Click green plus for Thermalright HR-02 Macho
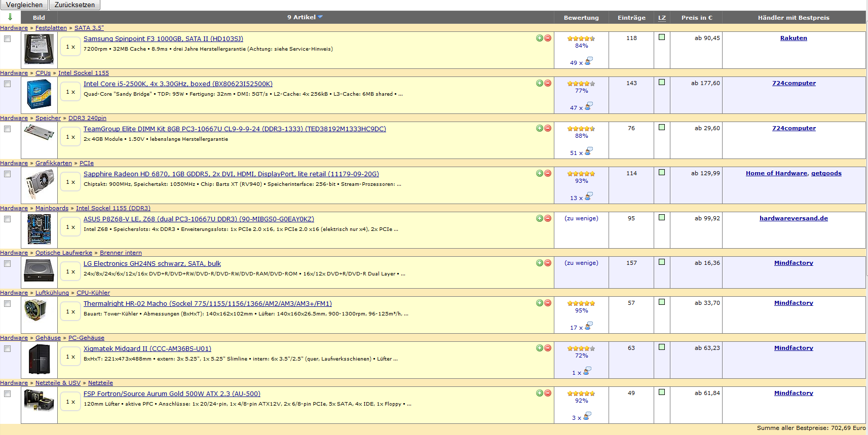The width and height of the screenshot is (868, 435). pos(540,303)
